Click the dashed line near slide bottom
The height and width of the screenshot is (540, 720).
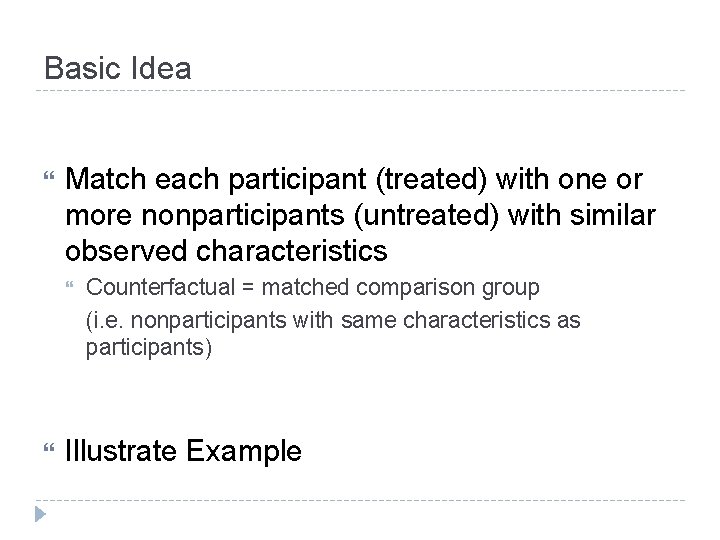[360, 499]
